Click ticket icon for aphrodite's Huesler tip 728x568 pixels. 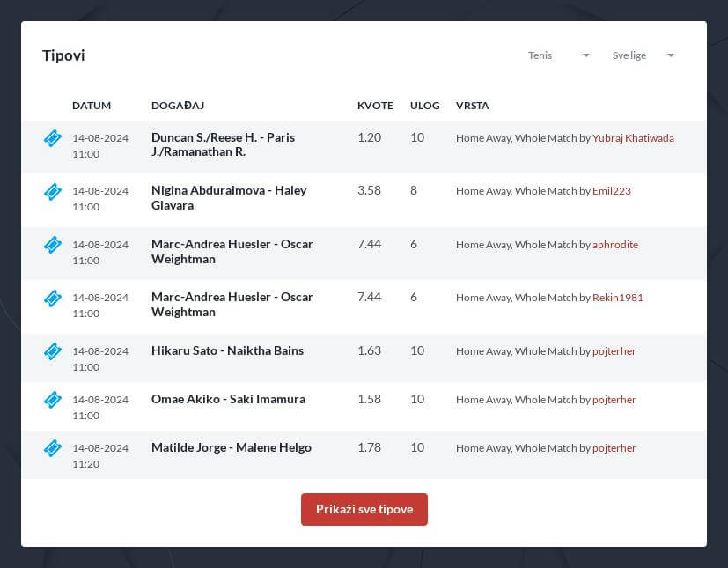(x=53, y=245)
